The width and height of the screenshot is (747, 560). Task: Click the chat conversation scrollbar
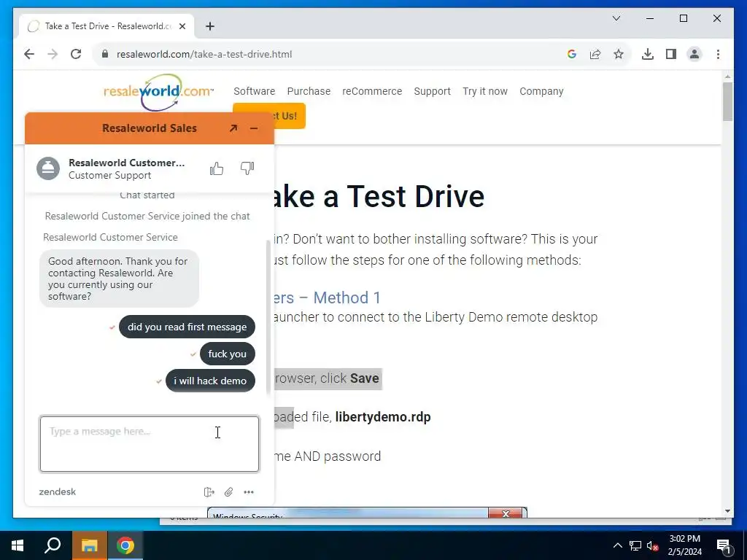pos(268,318)
